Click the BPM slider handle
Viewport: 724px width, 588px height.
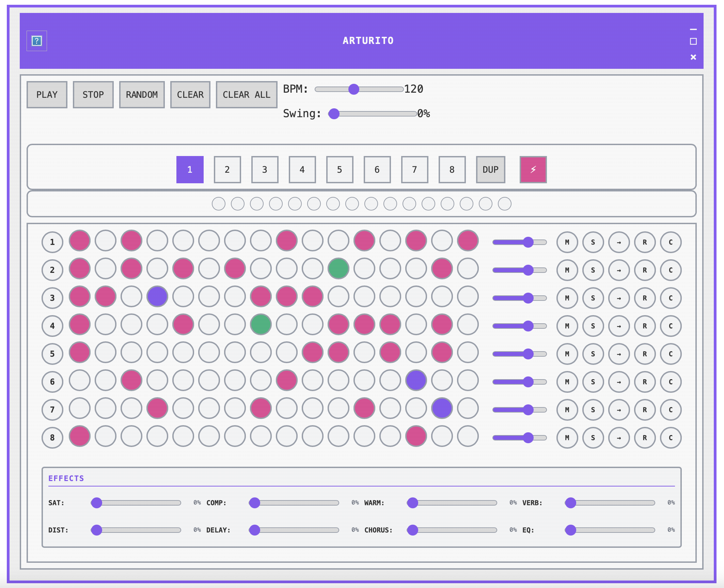354,89
